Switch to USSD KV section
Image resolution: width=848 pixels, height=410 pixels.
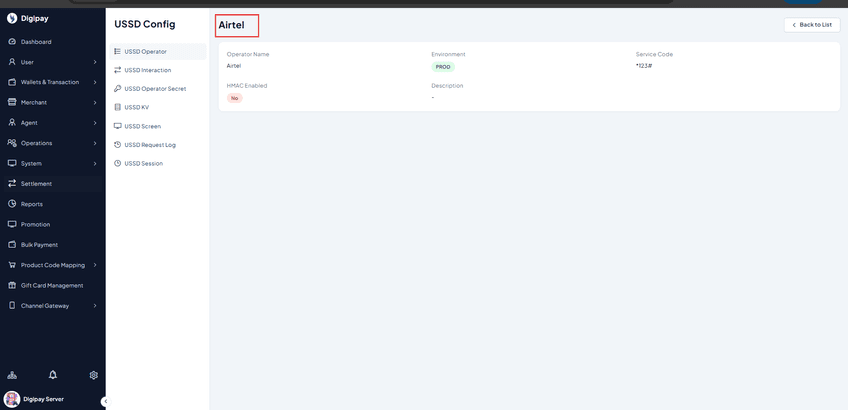[157, 108]
